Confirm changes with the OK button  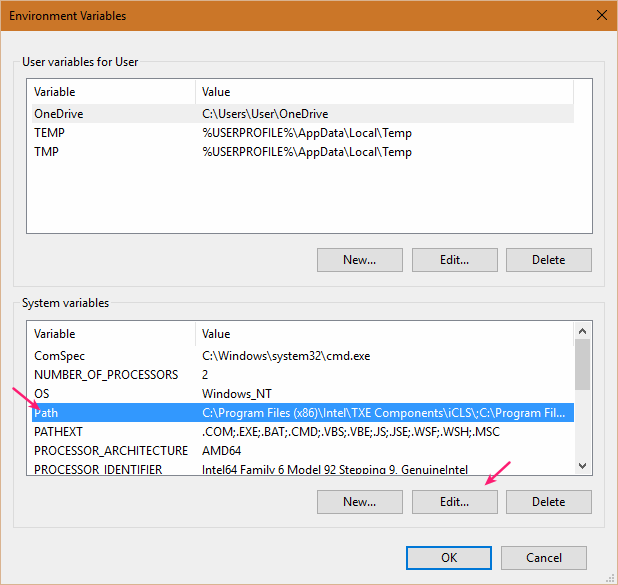tap(449, 558)
